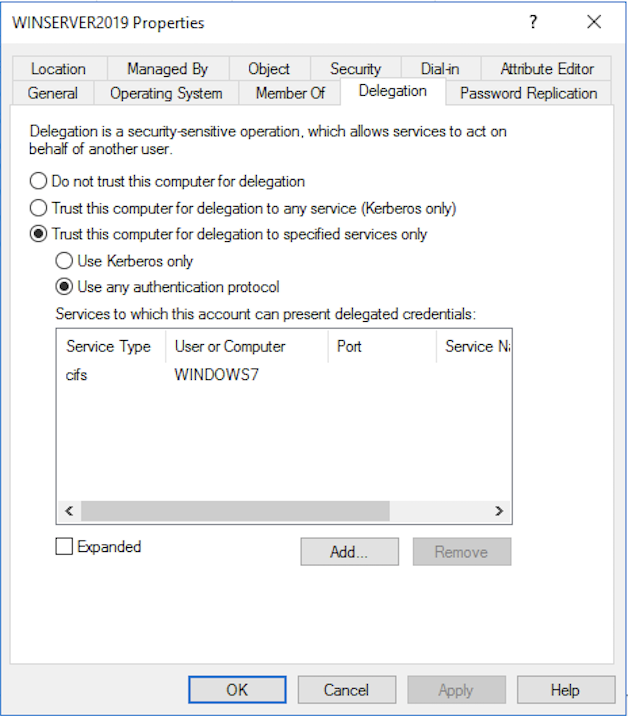Choose delegation to any service (Kerberos only)

[243, 208]
